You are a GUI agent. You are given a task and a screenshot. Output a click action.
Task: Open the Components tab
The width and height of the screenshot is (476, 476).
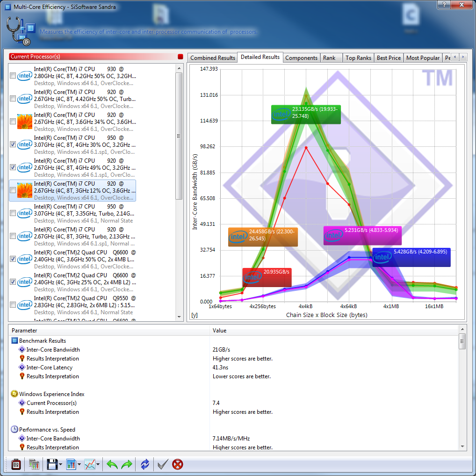(301, 58)
